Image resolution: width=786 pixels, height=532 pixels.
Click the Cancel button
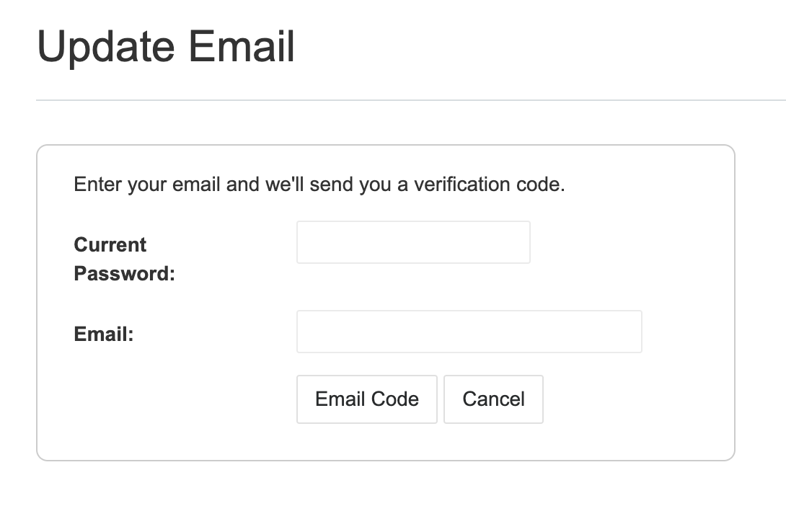[493, 399]
